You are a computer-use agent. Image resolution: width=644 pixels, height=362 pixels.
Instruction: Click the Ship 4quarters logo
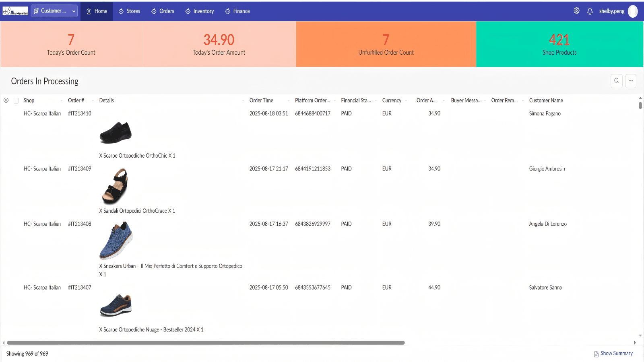tap(15, 11)
